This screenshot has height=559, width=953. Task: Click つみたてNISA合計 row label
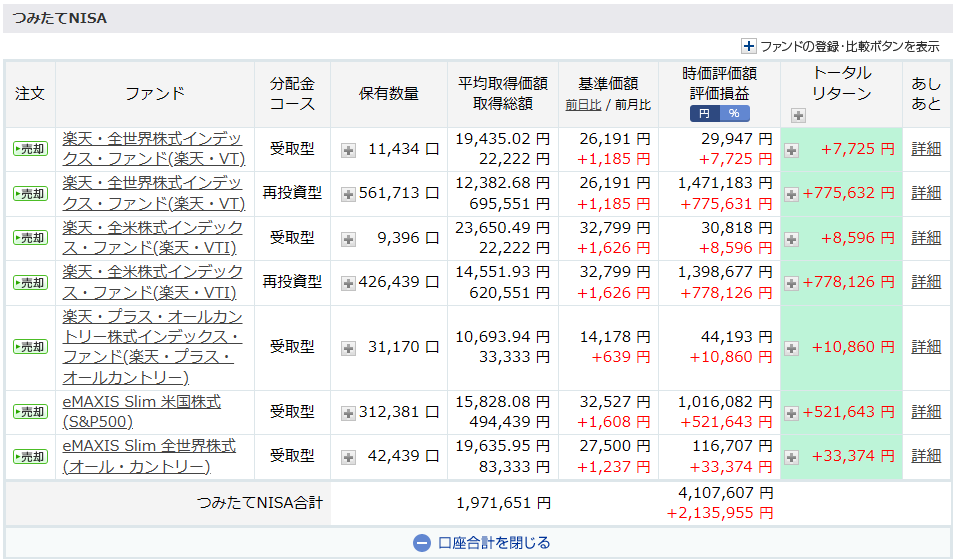pos(260,503)
